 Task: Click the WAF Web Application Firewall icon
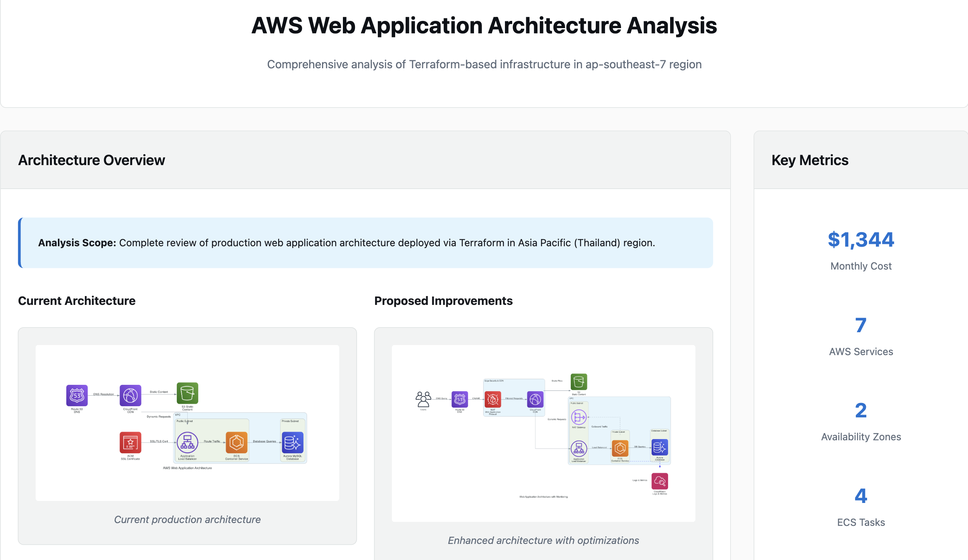(493, 399)
